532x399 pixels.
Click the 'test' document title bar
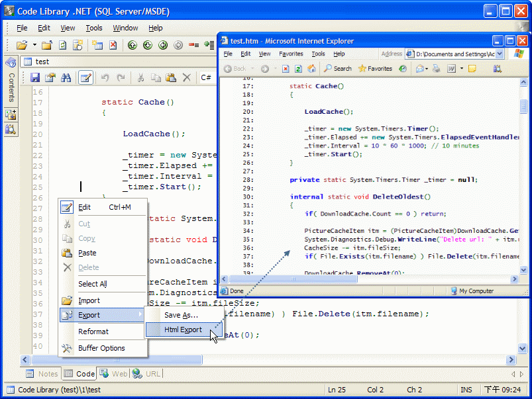point(119,62)
